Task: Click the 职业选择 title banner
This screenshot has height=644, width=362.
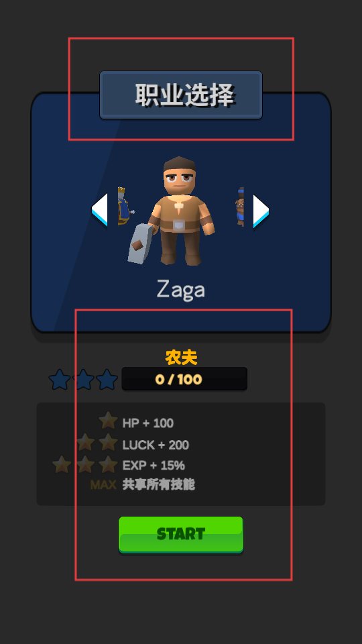Action: [181, 95]
